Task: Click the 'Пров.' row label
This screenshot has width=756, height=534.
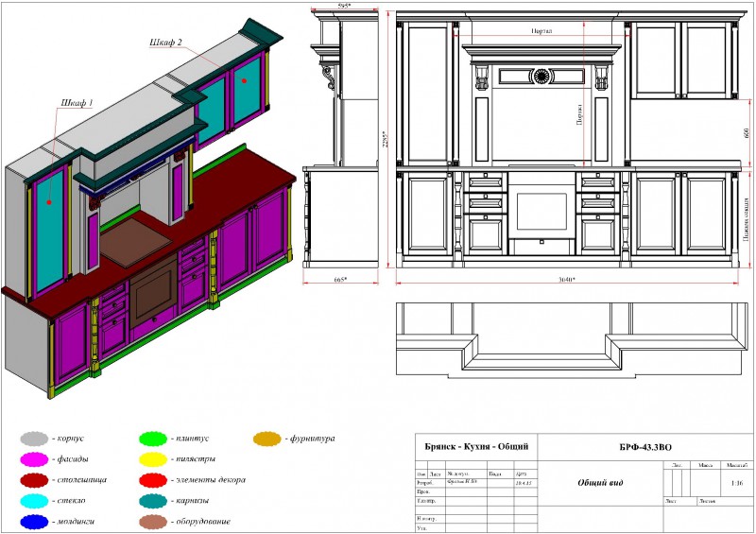Action: point(422,491)
